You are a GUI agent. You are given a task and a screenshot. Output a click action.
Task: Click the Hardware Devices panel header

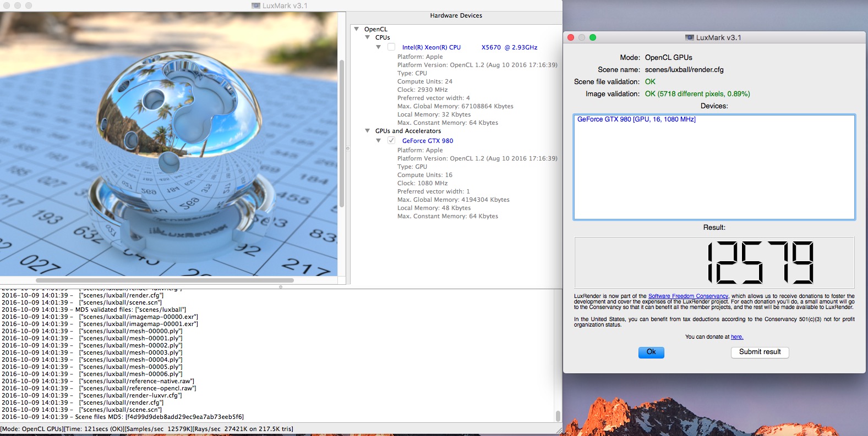(456, 16)
